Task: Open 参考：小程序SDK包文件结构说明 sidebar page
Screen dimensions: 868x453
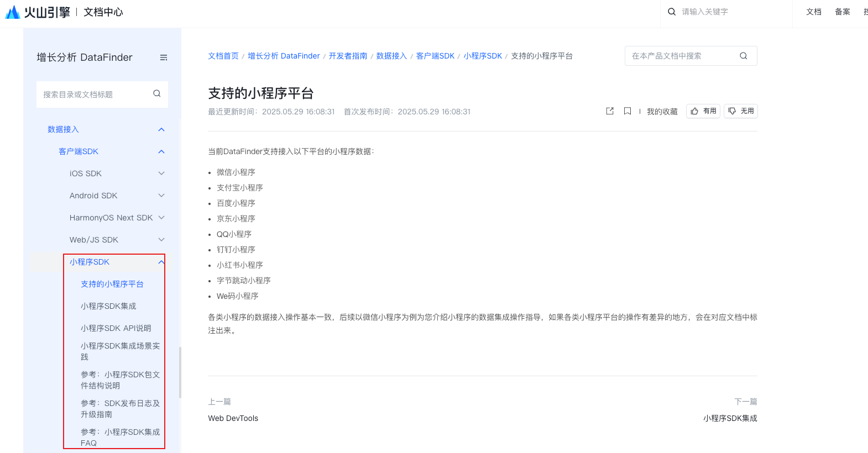Action: coord(120,380)
